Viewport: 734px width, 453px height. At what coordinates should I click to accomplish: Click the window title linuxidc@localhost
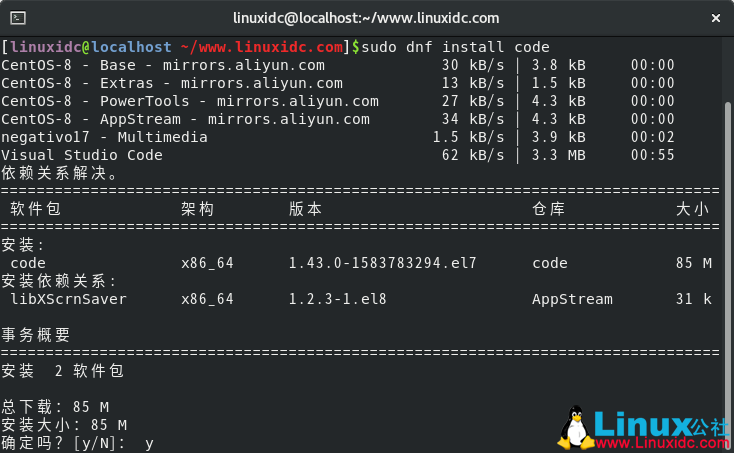tap(366, 18)
